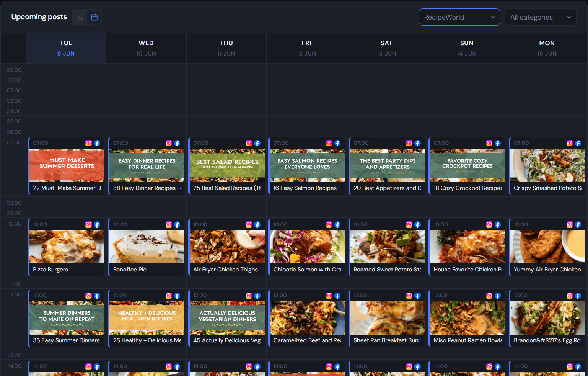The width and height of the screenshot is (588, 376).
Task: Click Facebook icon on Sheet Pan Breakfast Burrito post
Action: tap(418, 296)
